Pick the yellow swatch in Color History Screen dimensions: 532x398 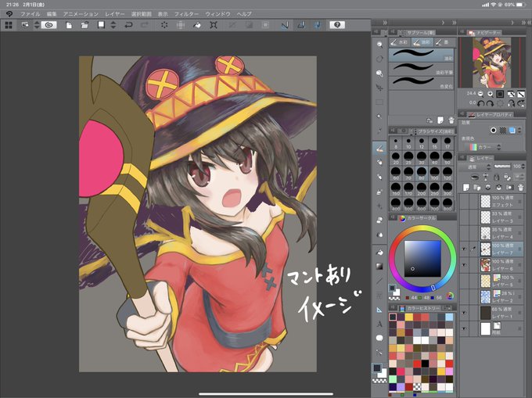(x=409, y=317)
